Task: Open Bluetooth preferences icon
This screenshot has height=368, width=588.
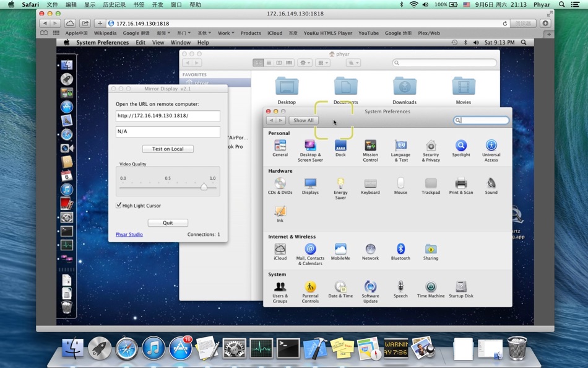Action: coord(400,249)
